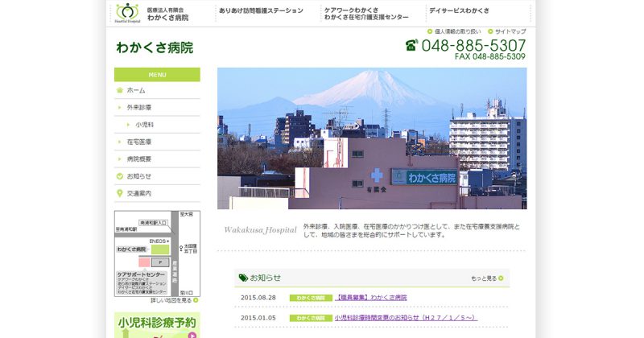Click the date 2015.08.28

(x=258, y=298)
